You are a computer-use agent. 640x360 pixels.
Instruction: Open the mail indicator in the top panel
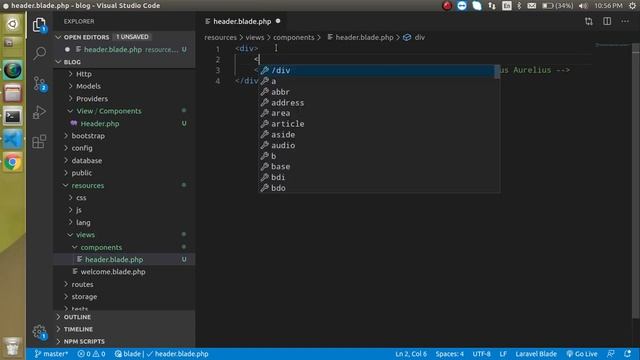[x=531, y=6]
